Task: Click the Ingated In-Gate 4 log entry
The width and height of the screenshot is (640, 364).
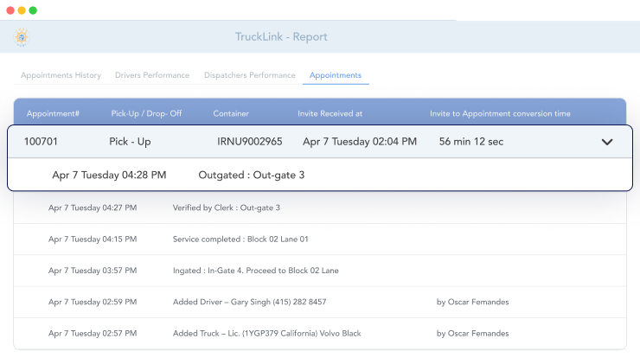Action: click(255, 271)
